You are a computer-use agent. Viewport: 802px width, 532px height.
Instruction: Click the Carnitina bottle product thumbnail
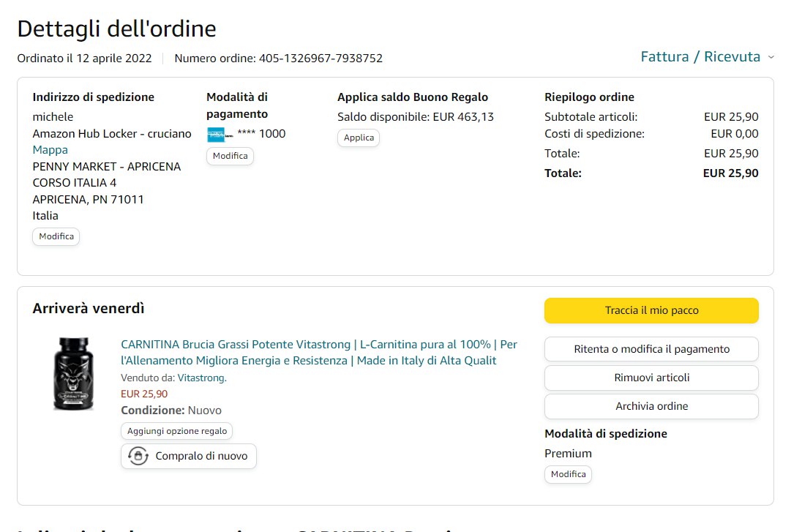pyautogui.click(x=74, y=373)
